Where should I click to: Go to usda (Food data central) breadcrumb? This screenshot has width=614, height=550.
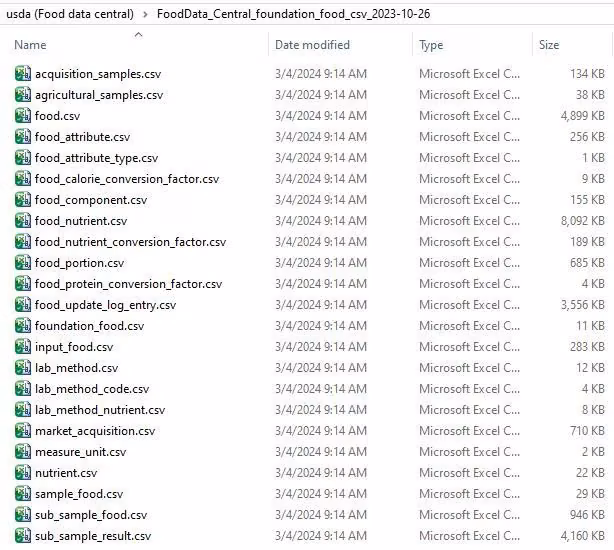click(70, 14)
